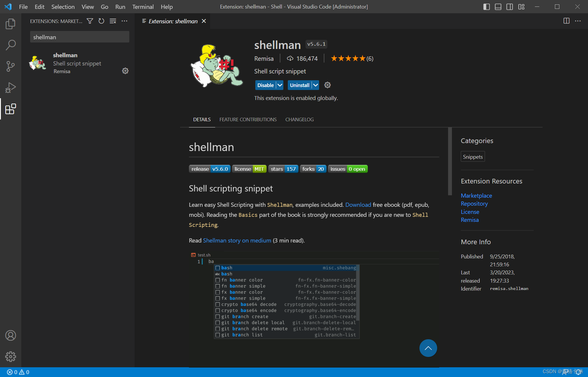This screenshot has height=377, width=588.
Task: Focus the extensions search box
Action: 79,37
